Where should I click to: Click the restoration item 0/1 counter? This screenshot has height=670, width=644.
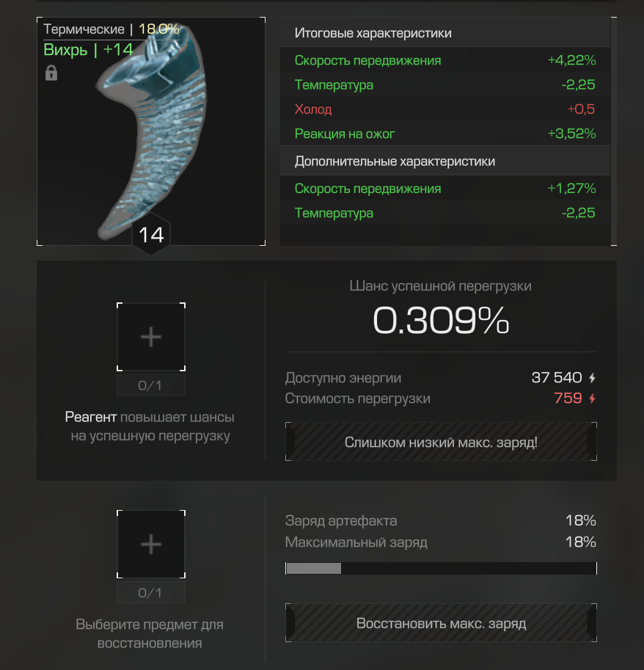point(151,593)
